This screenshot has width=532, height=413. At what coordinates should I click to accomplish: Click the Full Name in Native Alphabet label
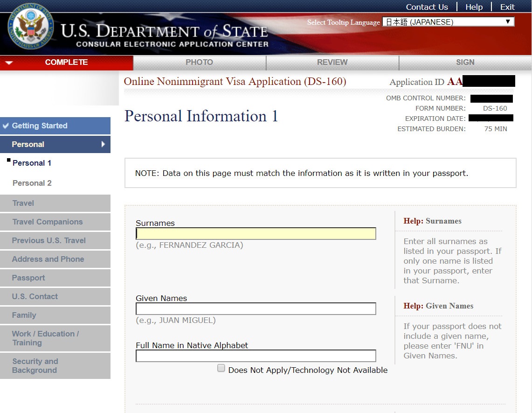(x=192, y=345)
